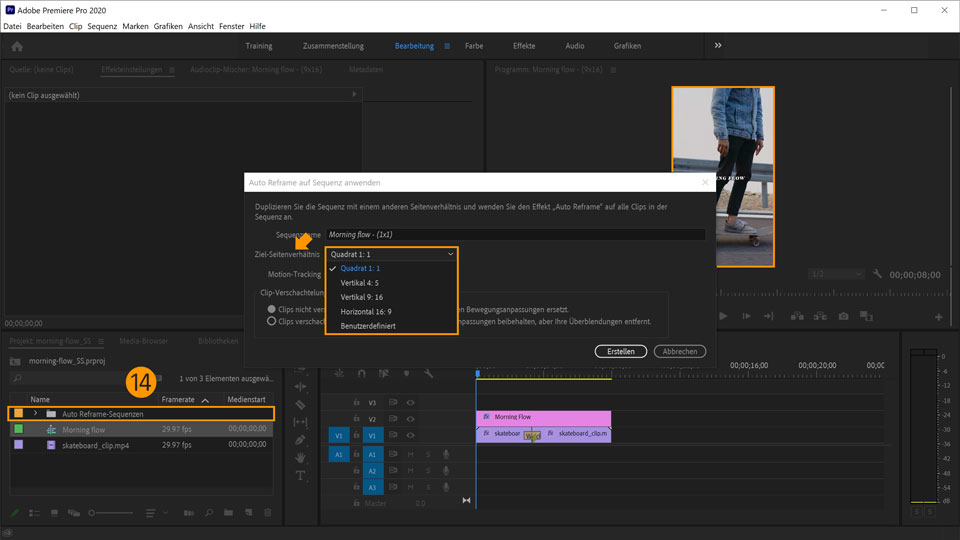Switch to the Farbe workspace tab
The image size is (960, 540).
pyautogui.click(x=474, y=46)
